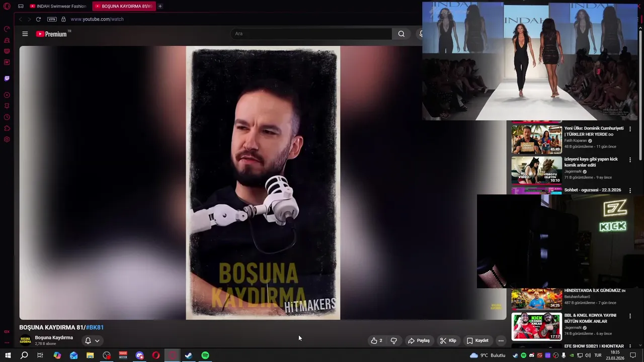This screenshot has width=644, height=362.
Task: Click the YouTube search magnifier button
Action: (x=401, y=34)
